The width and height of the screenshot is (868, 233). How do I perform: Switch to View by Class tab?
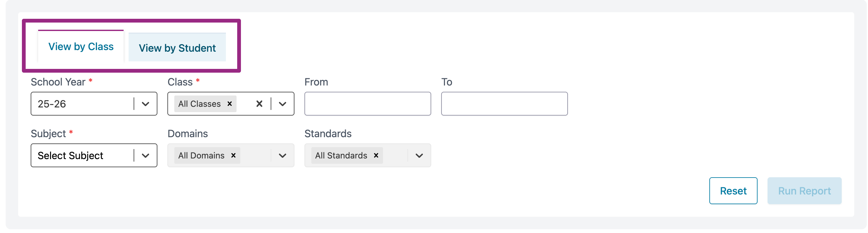tap(81, 47)
